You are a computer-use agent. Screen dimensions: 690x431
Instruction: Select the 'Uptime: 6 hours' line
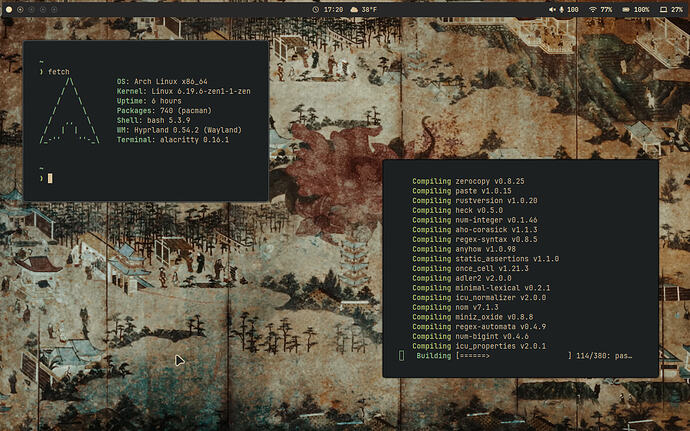(x=149, y=101)
